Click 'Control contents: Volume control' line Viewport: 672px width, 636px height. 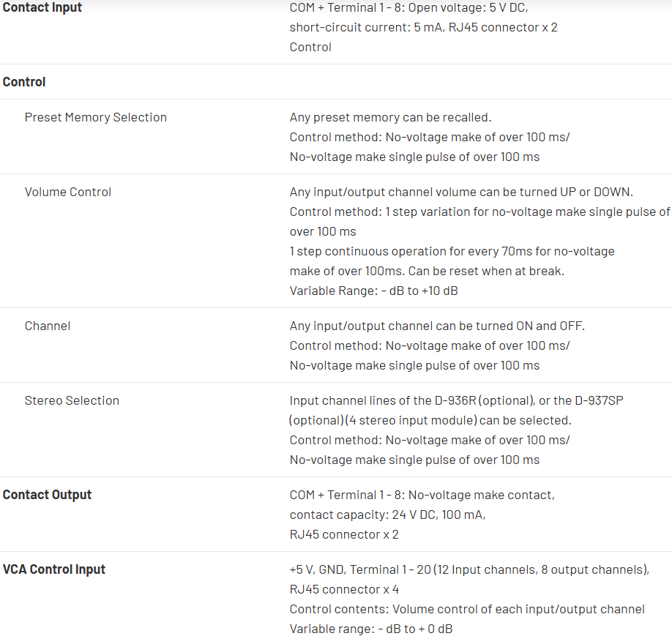[x=467, y=609]
